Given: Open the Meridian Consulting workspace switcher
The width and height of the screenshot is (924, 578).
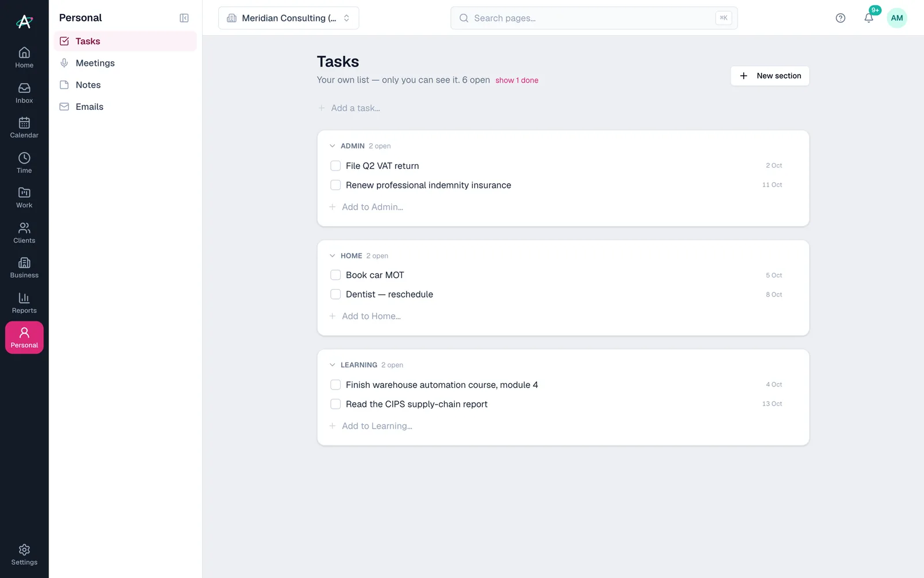Looking at the screenshot, I should [289, 18].
